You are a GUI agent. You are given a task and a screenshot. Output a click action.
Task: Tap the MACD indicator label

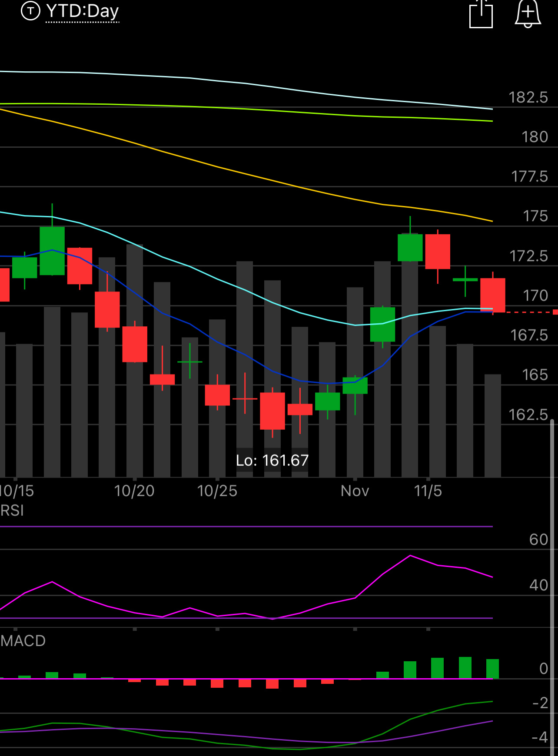pyautogui.click(x=23, y=641)
